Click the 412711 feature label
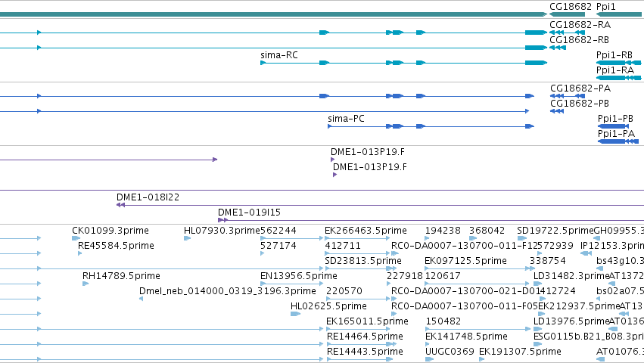 pos(343,246)
